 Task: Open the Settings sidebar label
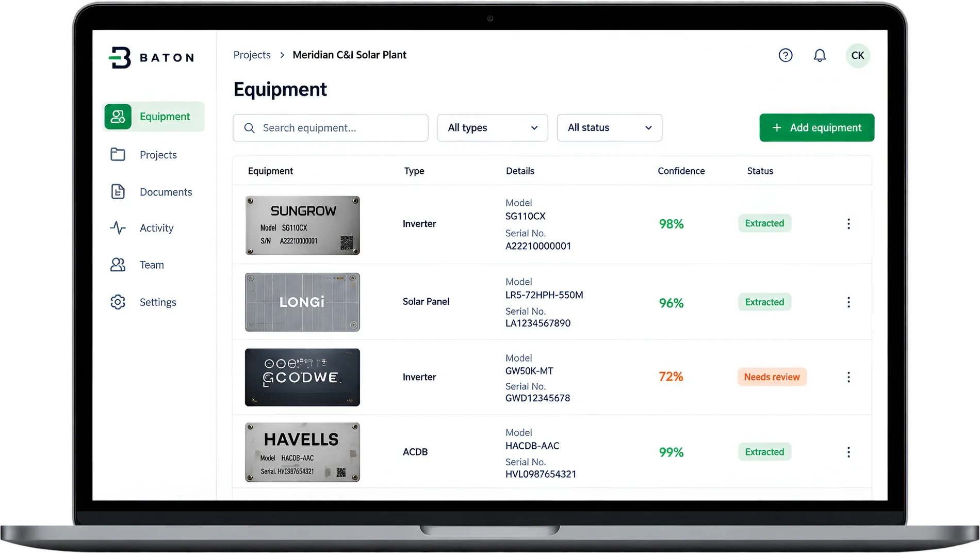coord(158,302)
